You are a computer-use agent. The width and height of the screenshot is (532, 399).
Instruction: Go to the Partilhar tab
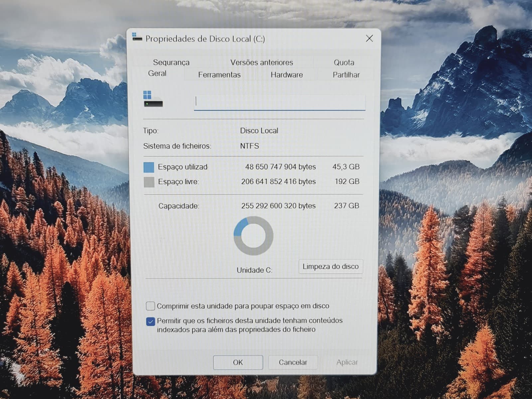pyautogui.click(x=346, y=75)
